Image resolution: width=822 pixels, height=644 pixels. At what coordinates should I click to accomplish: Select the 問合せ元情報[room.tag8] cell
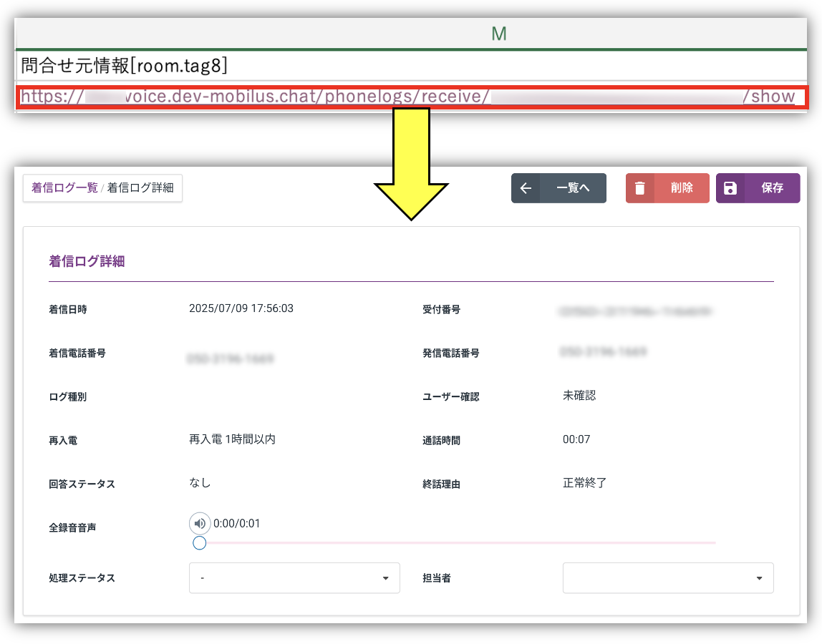tap(124, 66)
